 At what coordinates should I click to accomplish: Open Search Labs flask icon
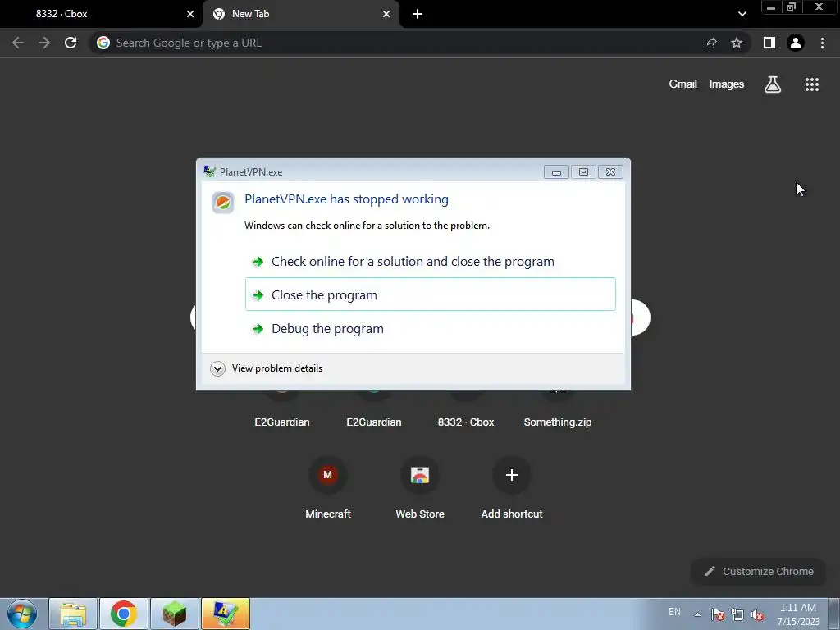pyautogui.click(x=773, y=84)
